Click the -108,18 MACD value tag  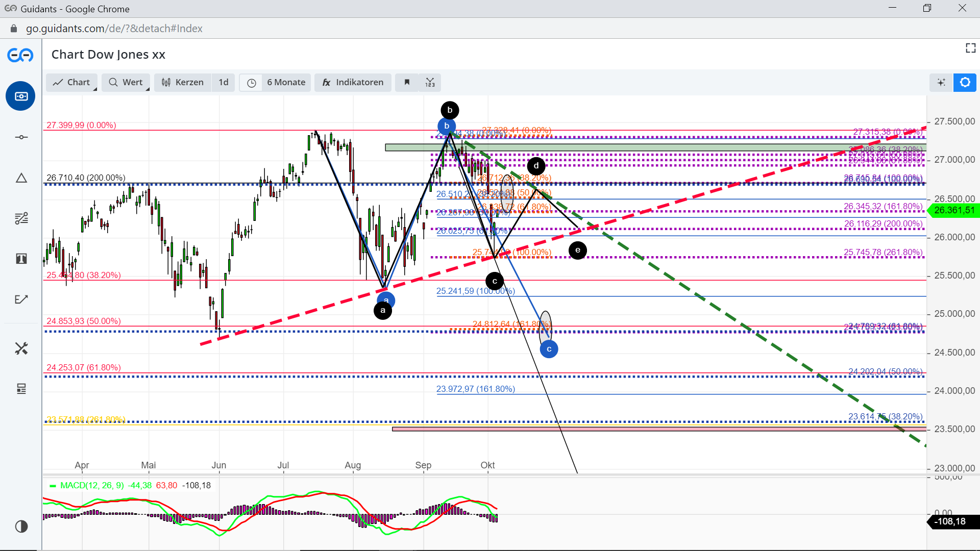coord(953,521)
